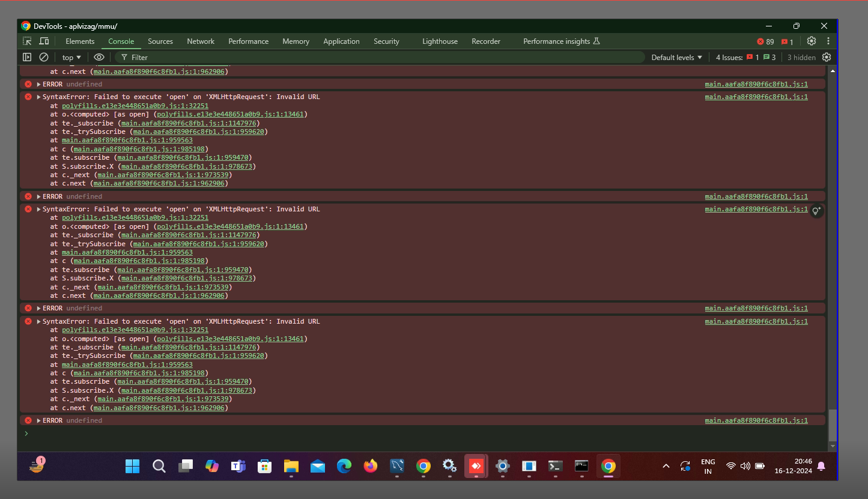The image size is (868, 499).
Task: Clear the console with the ban icon
Action: [44, 58]
